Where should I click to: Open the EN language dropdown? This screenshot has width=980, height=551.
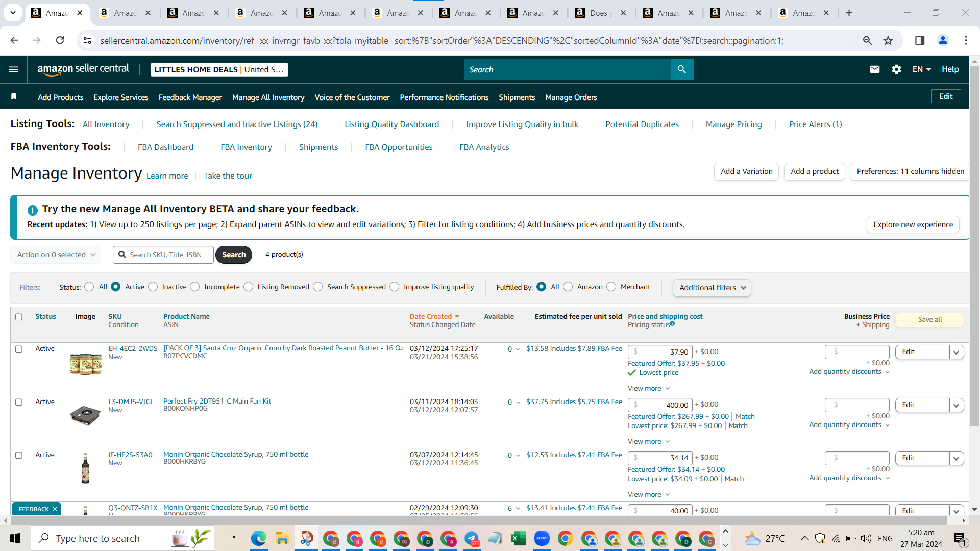click(x=921, y=69)
